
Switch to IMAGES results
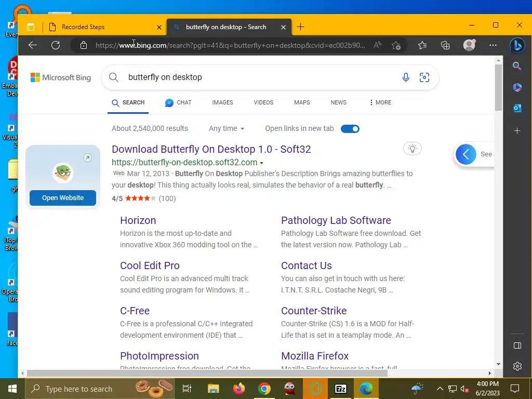point(222,102)
